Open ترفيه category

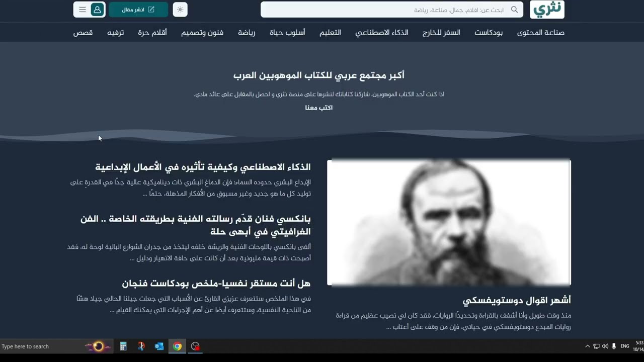tap(115, 32)
